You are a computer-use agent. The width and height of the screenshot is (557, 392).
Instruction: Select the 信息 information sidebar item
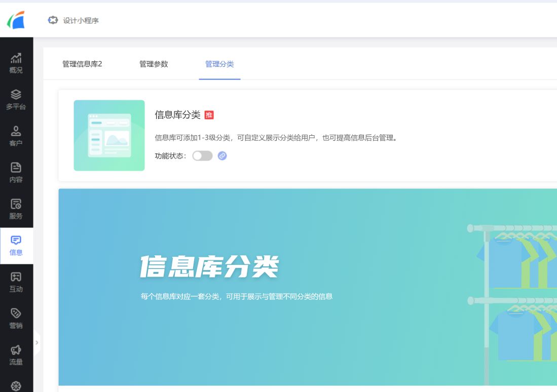coord(16,246)
